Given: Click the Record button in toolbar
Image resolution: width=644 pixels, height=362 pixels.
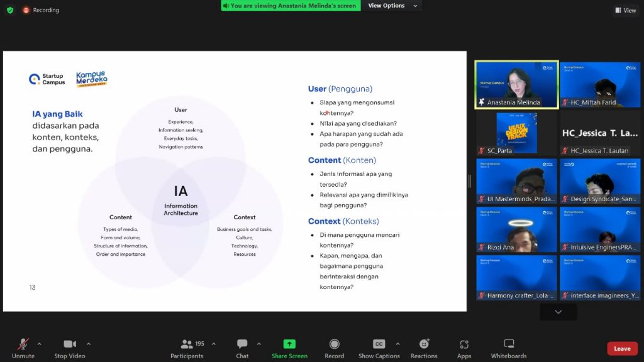Looking at the screenshot, I should 335,344.
